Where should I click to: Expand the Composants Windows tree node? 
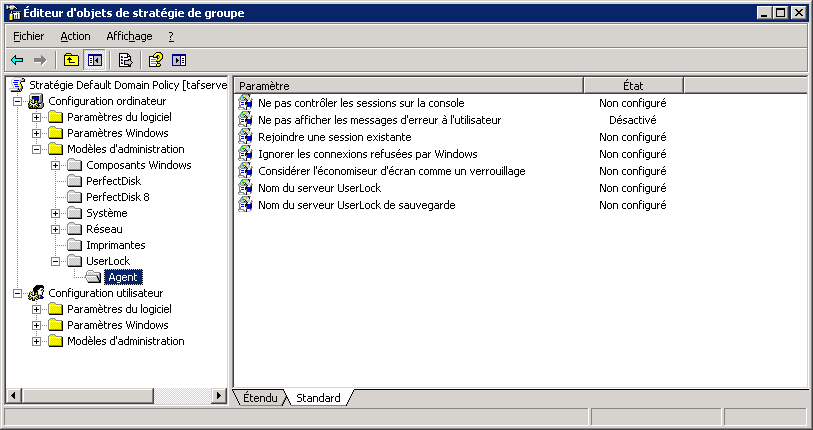tap(55, 165)
